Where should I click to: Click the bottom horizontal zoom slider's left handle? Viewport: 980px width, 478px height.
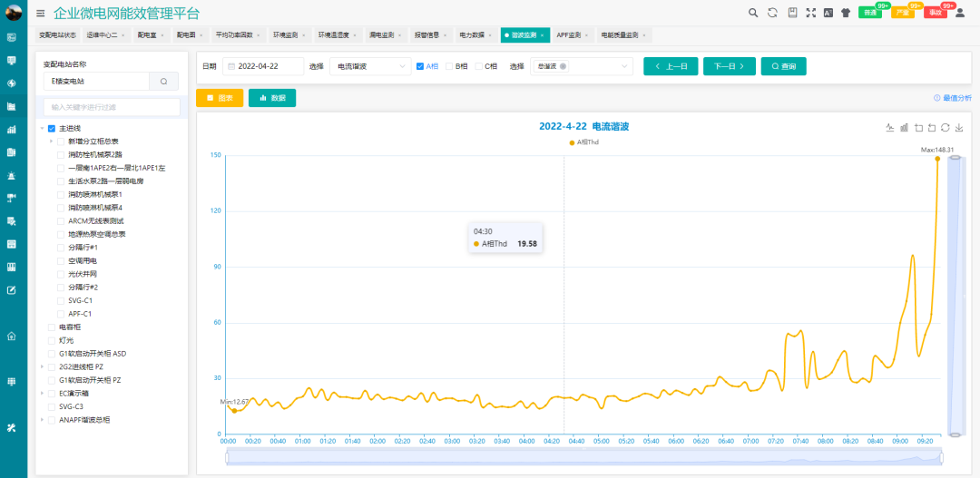tap(227, 458)
